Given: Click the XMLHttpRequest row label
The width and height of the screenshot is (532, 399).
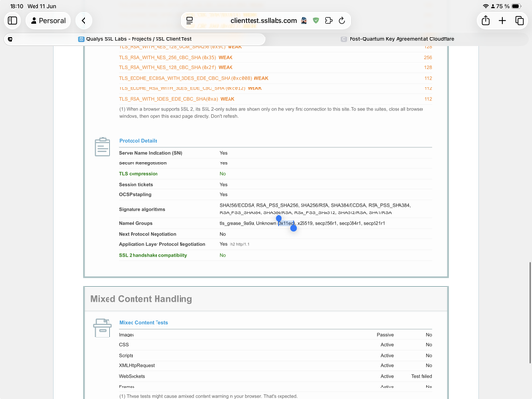Looking at the screenshot, I should [x=136, y=365].
